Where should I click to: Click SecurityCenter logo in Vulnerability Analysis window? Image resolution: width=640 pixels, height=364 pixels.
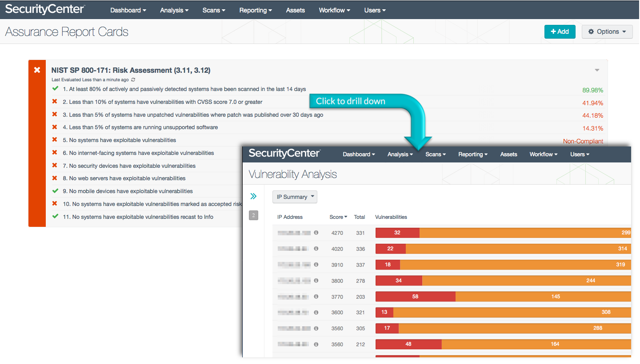284,154
